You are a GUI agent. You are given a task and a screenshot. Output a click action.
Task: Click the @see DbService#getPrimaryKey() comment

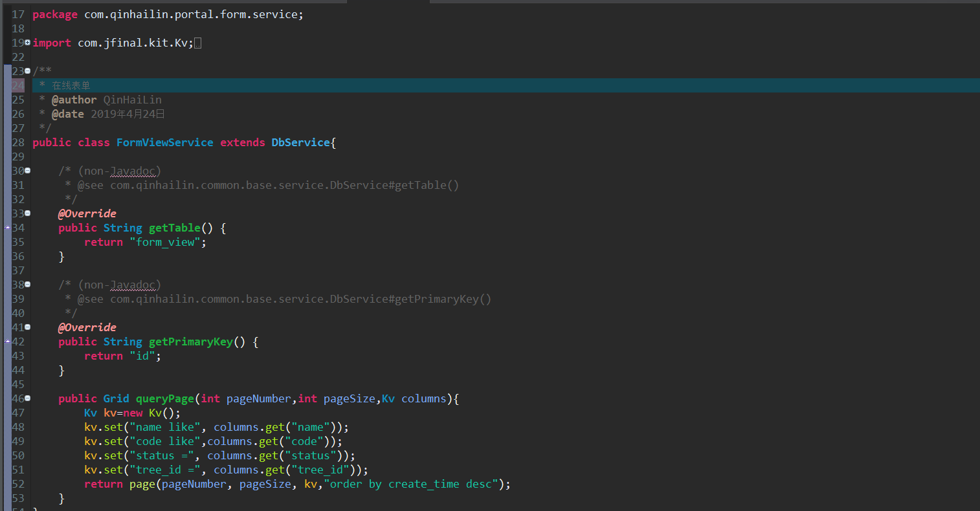[x=284, y=299]
